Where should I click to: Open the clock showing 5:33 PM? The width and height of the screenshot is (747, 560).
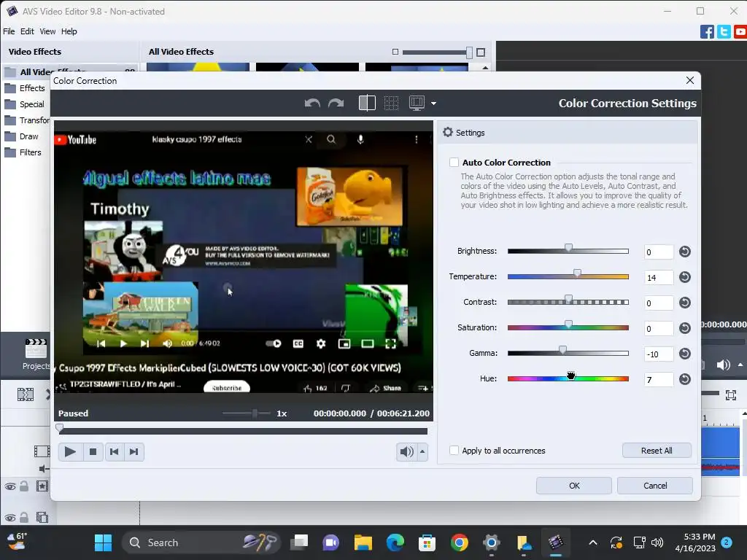click(x=695, y=542)
